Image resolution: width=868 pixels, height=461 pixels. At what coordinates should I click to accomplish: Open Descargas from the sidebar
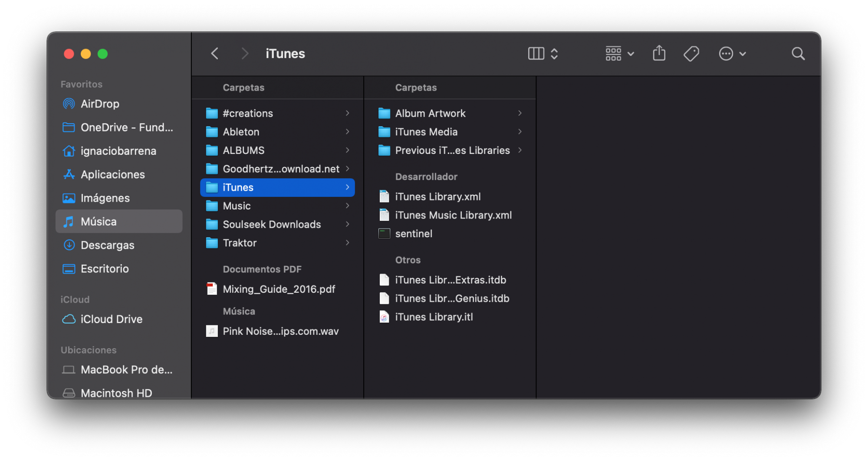tap(119, 245)
